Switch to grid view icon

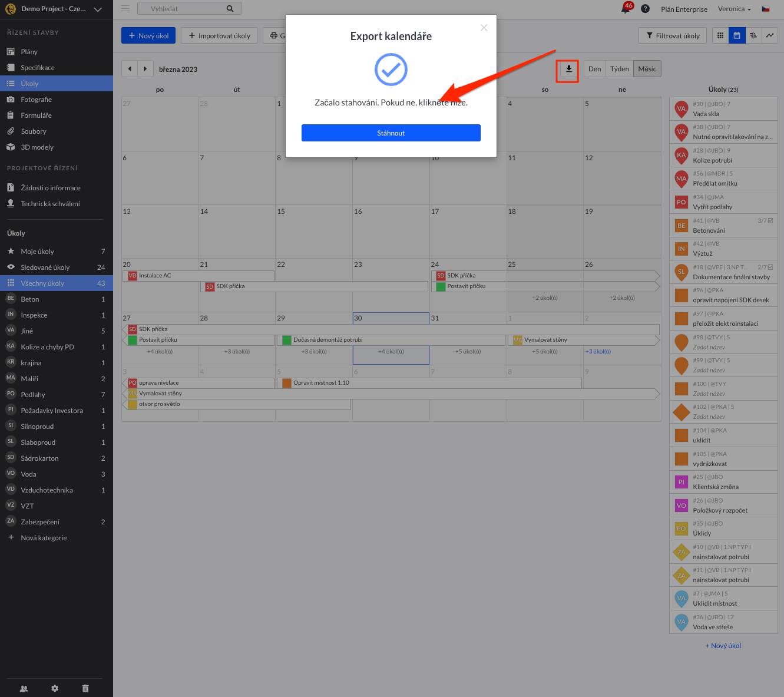click(720, 36)
